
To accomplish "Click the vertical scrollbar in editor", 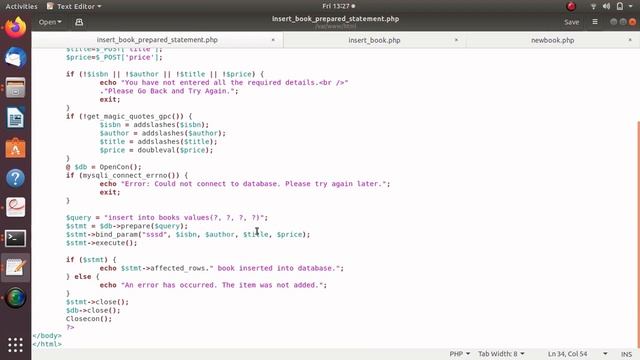I will coord(638,235).
